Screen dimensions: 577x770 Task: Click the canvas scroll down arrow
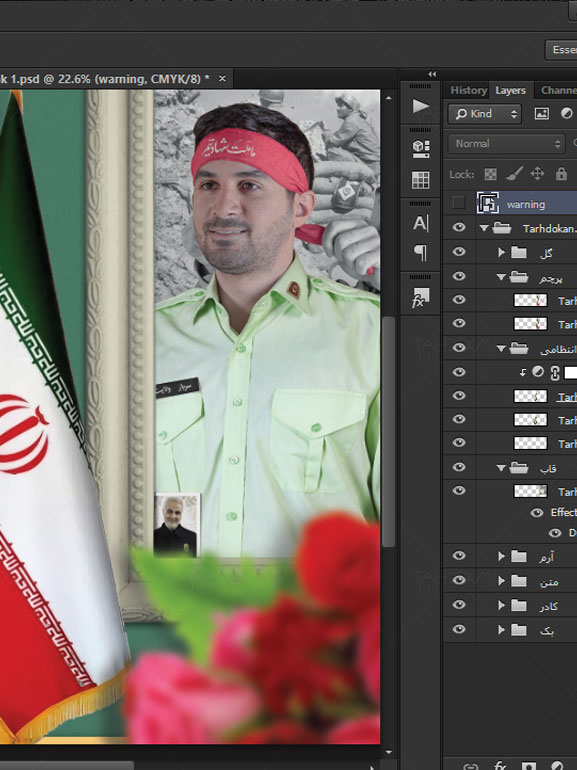click(388, 752)
